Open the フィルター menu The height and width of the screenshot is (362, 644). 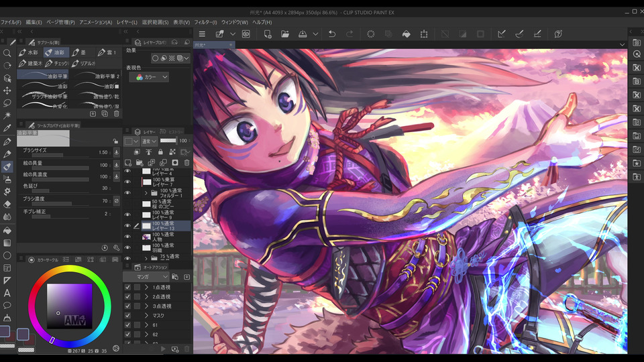[205, 22]
